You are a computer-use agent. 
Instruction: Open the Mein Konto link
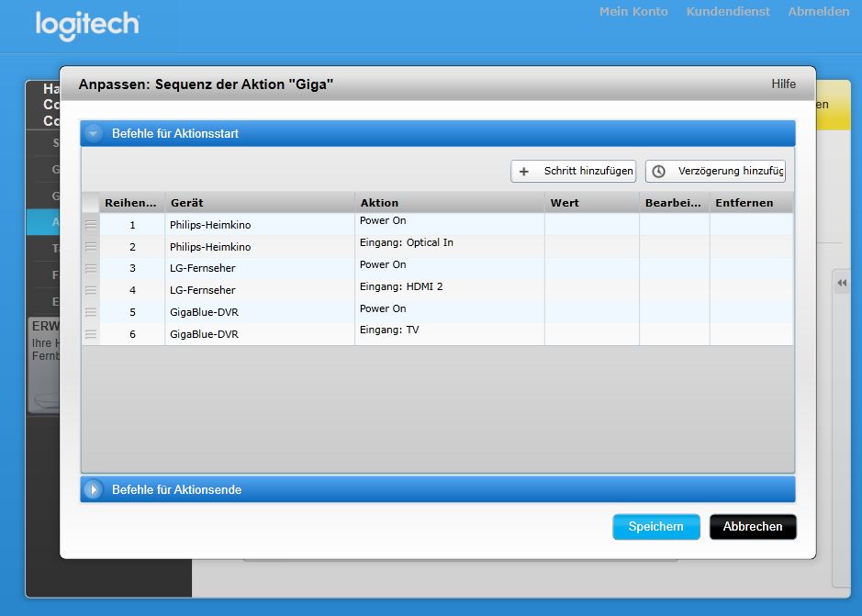tap(633, 12)
